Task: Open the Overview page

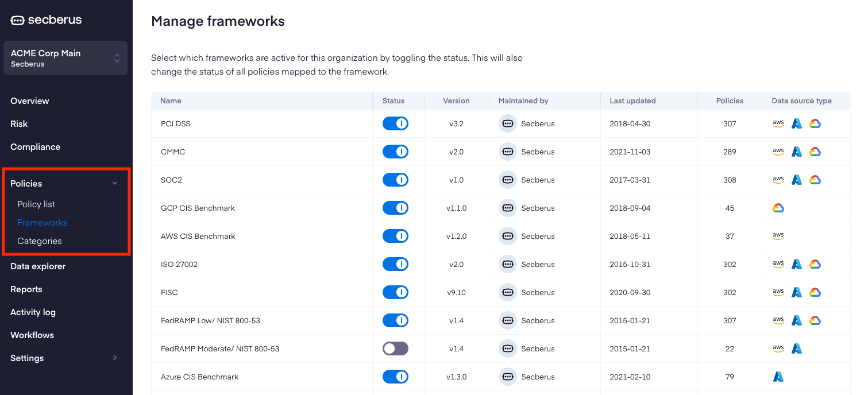Action: click(30, 100)
